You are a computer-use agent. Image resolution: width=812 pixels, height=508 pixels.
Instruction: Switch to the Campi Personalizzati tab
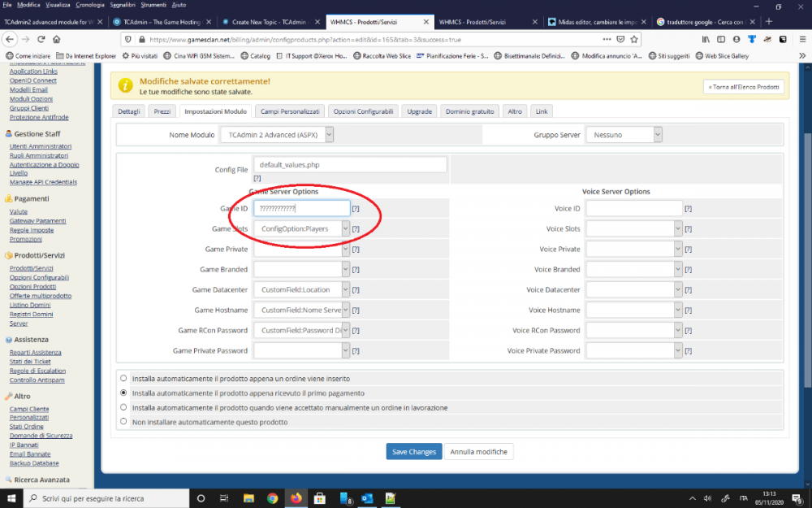pos(291,111)
